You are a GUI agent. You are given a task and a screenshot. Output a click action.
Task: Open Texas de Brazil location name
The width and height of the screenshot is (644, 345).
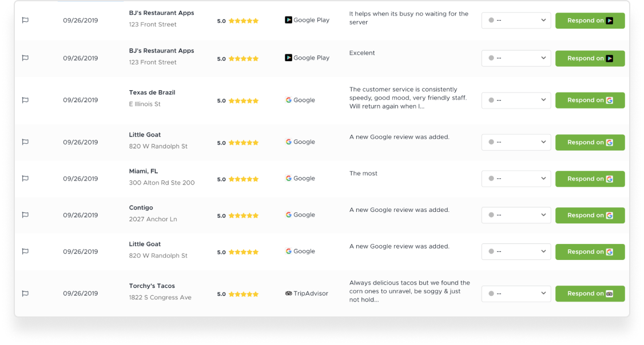pos(152,93)
